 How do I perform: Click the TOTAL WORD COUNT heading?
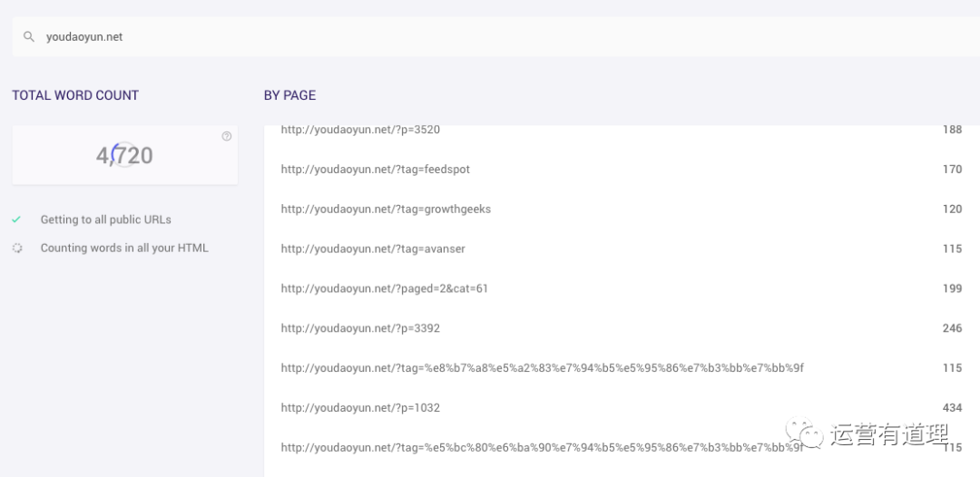pyautogui.click(x=75, y=95)
